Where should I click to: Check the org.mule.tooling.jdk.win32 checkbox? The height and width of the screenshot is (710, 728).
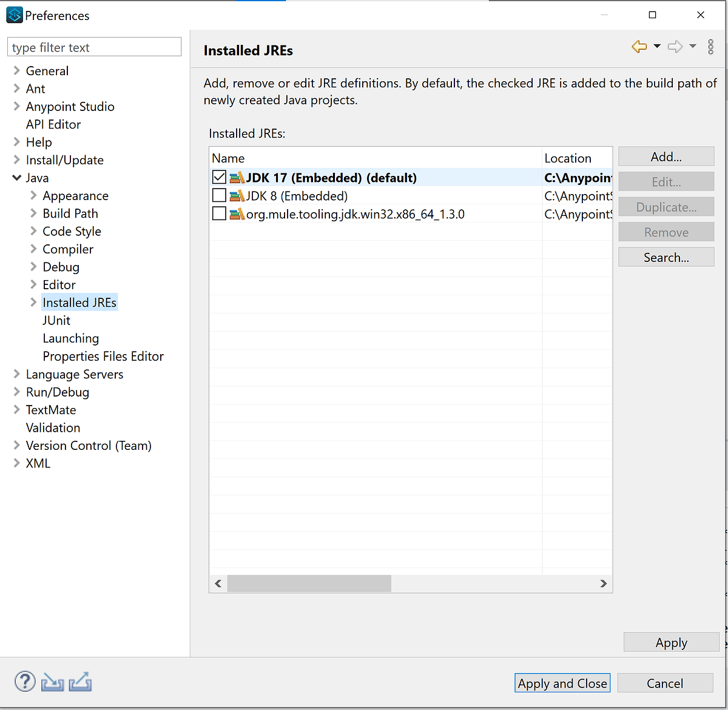(219, 213)
